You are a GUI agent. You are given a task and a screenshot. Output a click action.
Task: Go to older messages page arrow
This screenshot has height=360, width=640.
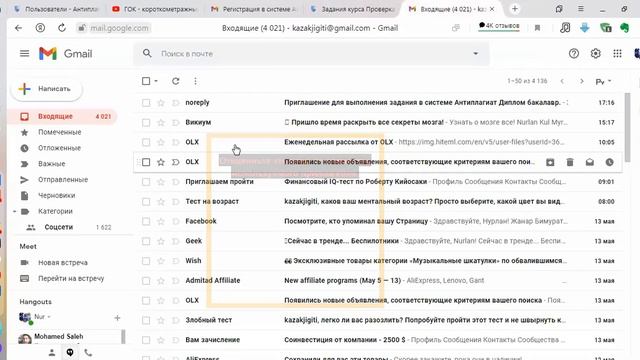(582, 81)
